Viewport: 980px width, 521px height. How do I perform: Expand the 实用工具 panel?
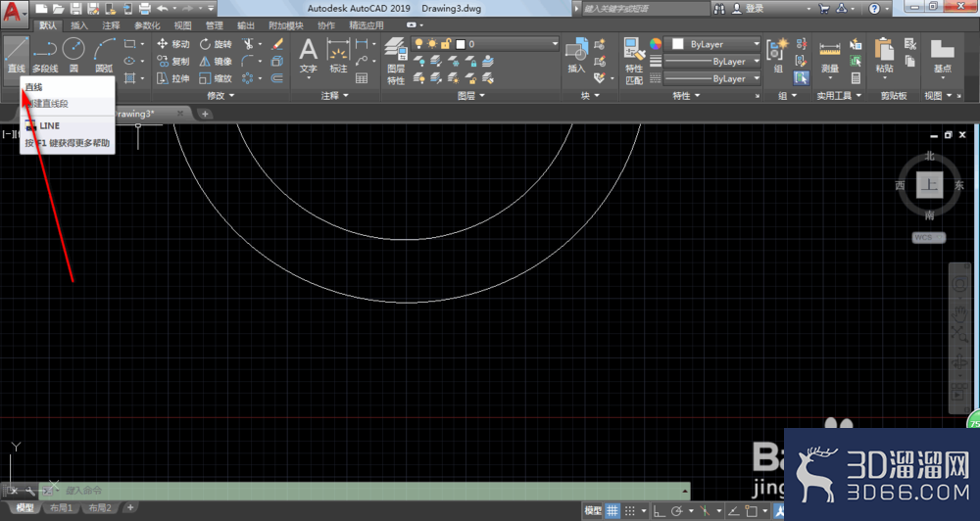coord(839,96)
